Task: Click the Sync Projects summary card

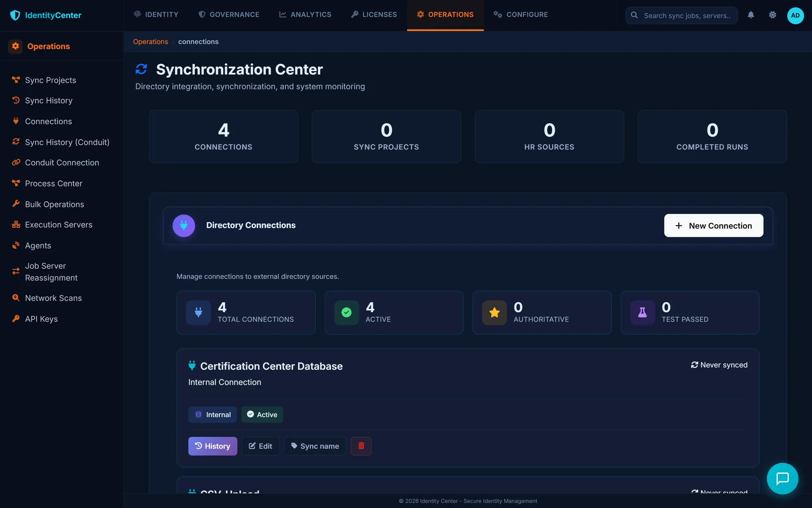Action: click(387, 137)
